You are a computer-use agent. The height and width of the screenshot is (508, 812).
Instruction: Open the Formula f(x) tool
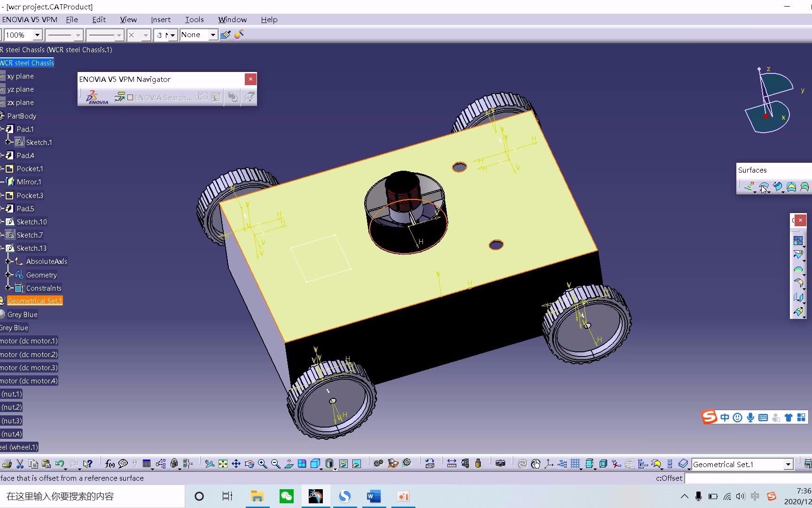tap(110, 464)
